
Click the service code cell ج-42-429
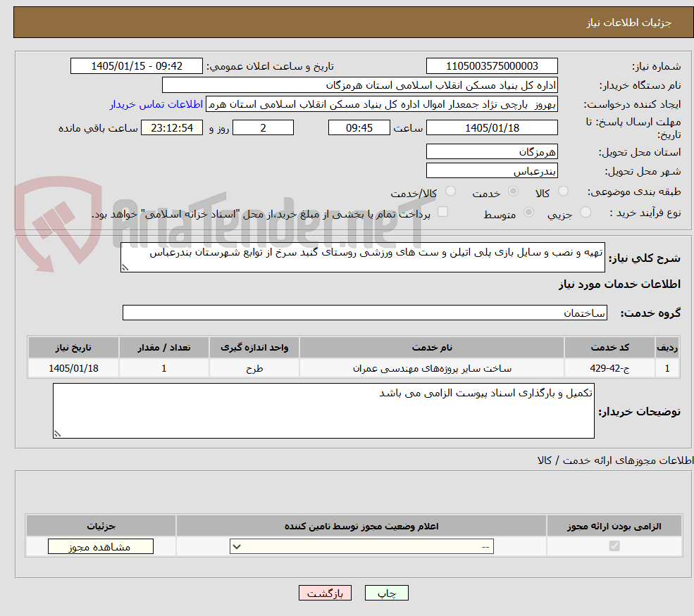pos(609,368)
